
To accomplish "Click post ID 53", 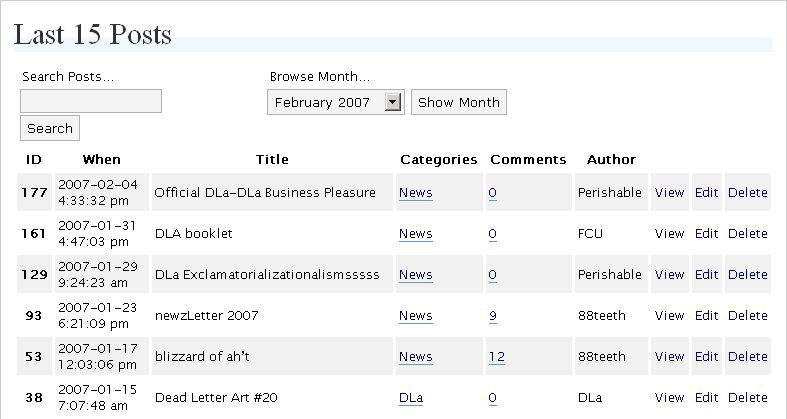I will [34, 357].
